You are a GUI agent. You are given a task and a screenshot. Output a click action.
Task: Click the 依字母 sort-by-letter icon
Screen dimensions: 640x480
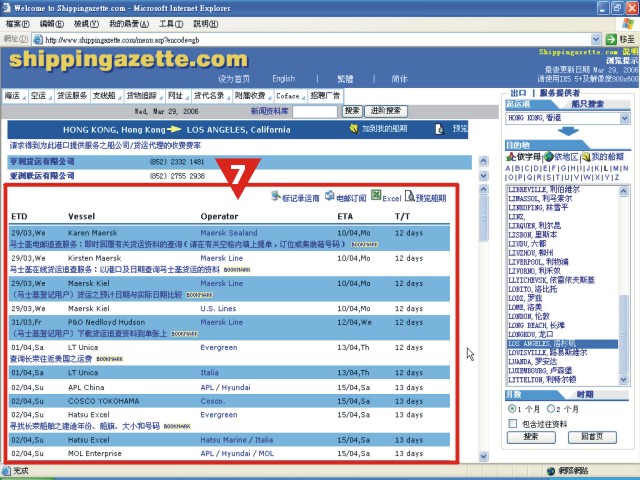(x=511, y=157)
